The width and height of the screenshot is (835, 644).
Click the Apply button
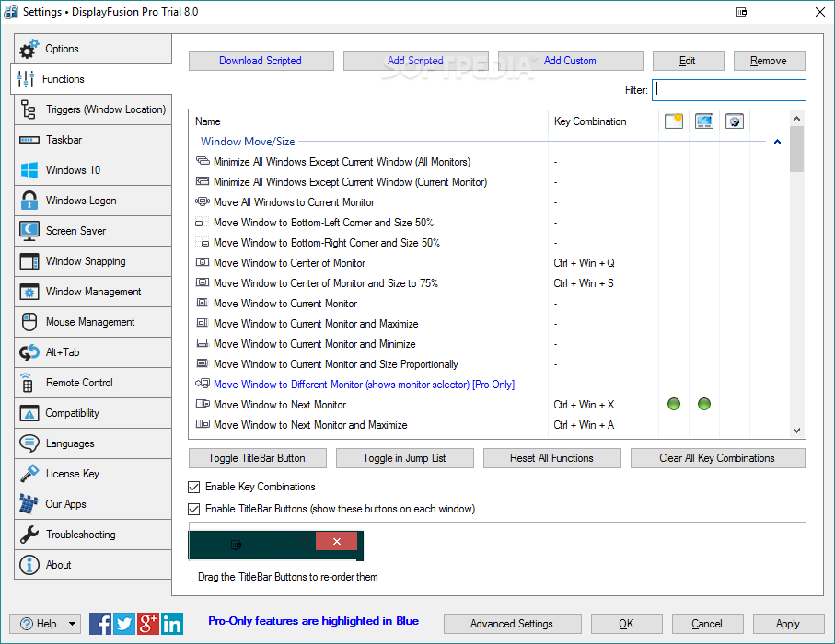(x=788, y=624)
